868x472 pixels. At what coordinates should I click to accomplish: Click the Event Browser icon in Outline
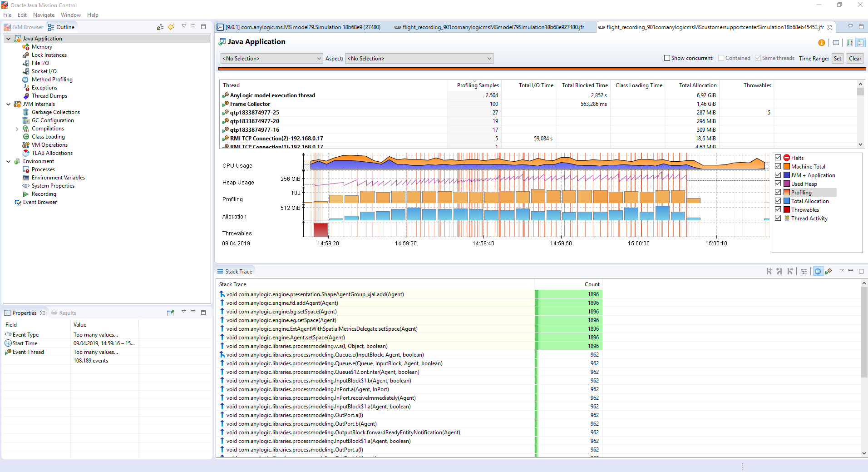17,202
